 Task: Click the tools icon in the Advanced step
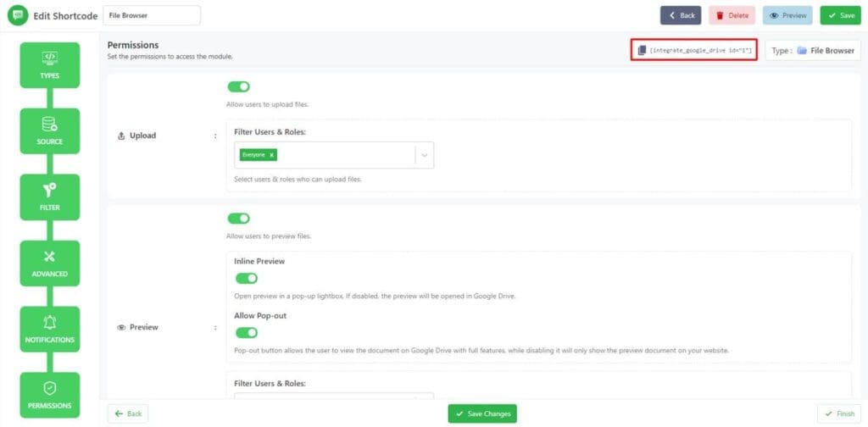click(50, 256)
